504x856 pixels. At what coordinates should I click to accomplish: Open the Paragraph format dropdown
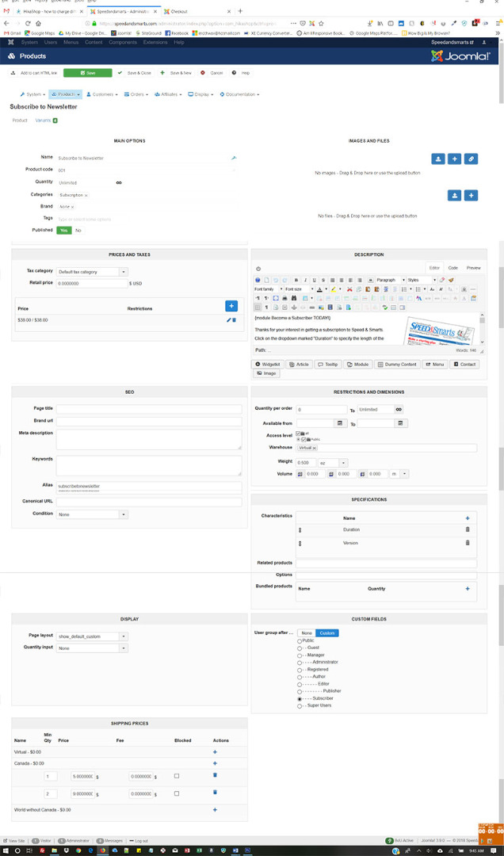[391, 280]
